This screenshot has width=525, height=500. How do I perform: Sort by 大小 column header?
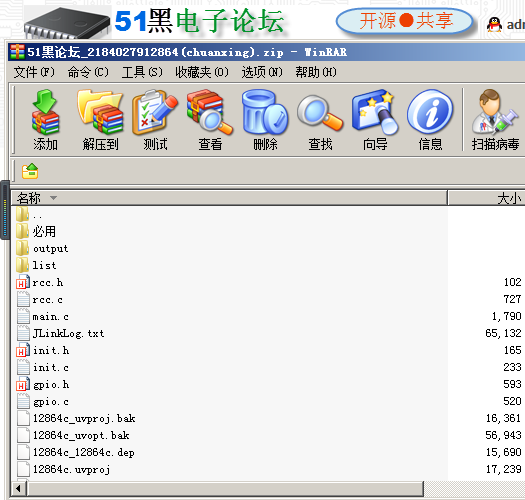pyautogui.click(x=486, y=198)
